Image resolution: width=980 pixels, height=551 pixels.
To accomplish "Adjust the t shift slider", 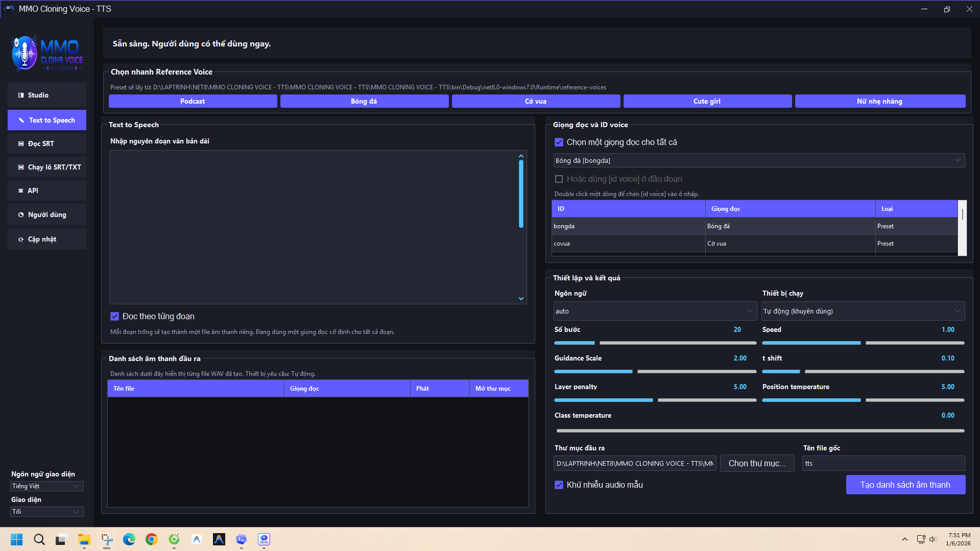I will 863,371.
